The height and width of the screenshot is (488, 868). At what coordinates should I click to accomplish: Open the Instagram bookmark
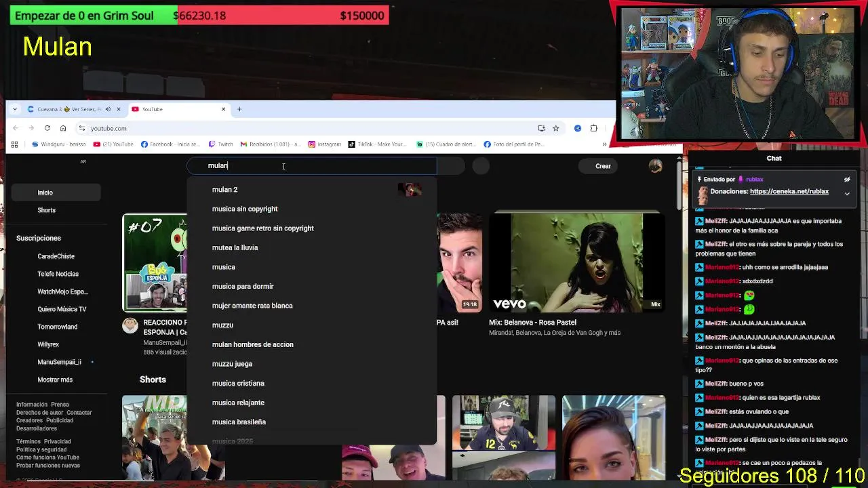coord(325,144)
